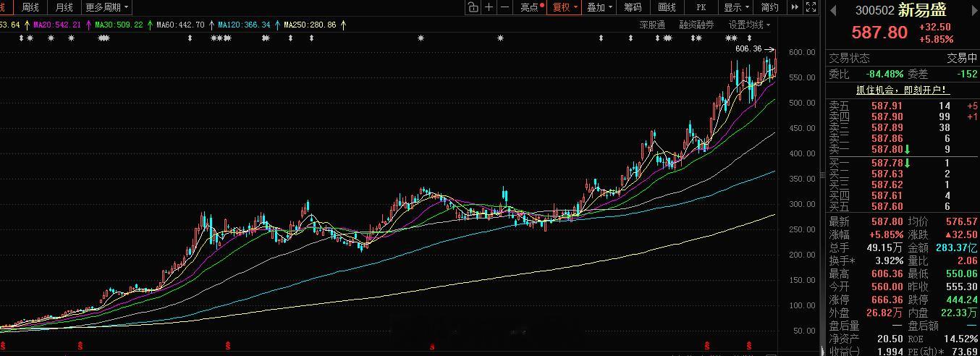Click the ROE value 14.52%
Screen dimensions: 980x356
[x=961, y=339]
